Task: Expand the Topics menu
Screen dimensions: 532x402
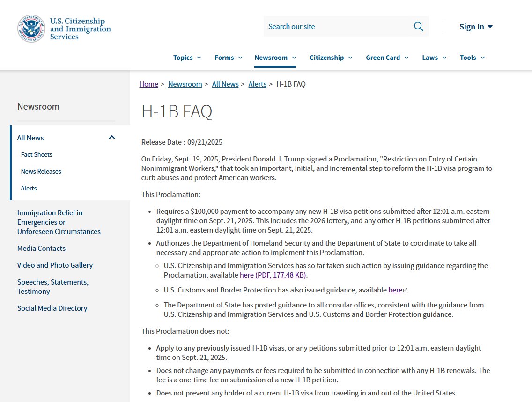Action: [187, 58]
